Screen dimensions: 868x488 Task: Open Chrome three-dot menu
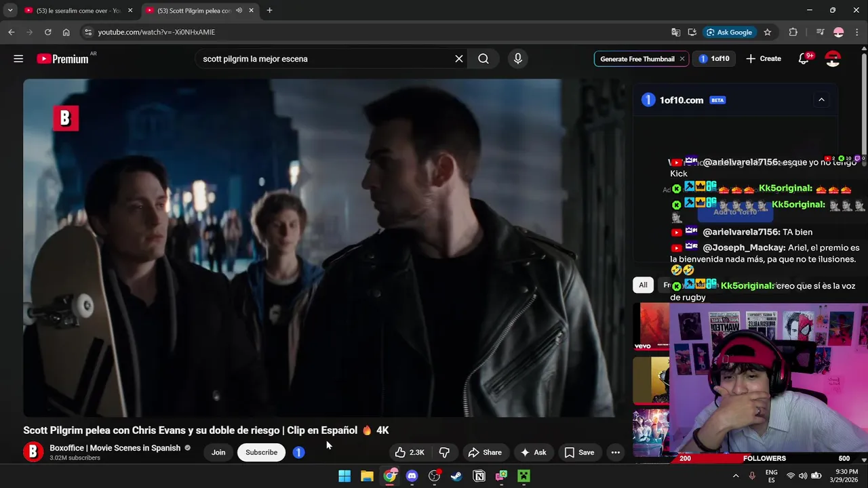856,32
